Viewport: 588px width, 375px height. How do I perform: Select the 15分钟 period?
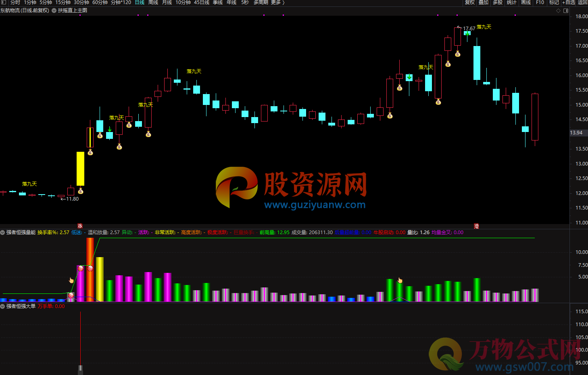click(63, 2)
